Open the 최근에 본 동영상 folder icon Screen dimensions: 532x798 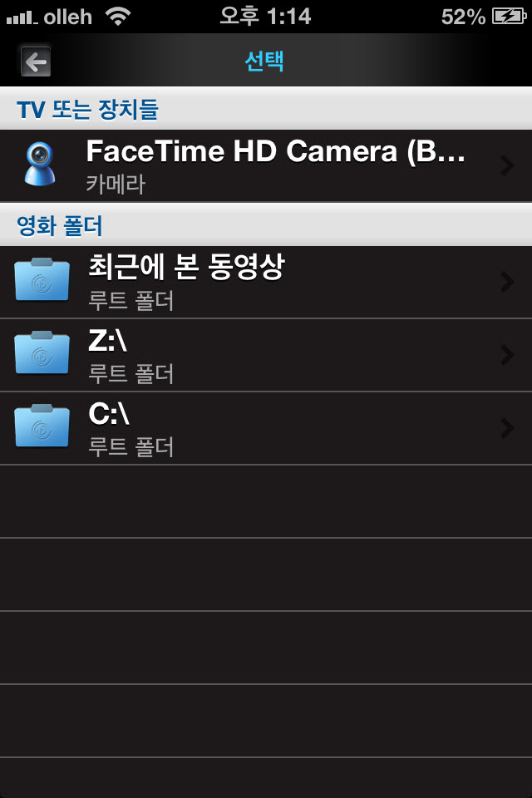[42, 279]
